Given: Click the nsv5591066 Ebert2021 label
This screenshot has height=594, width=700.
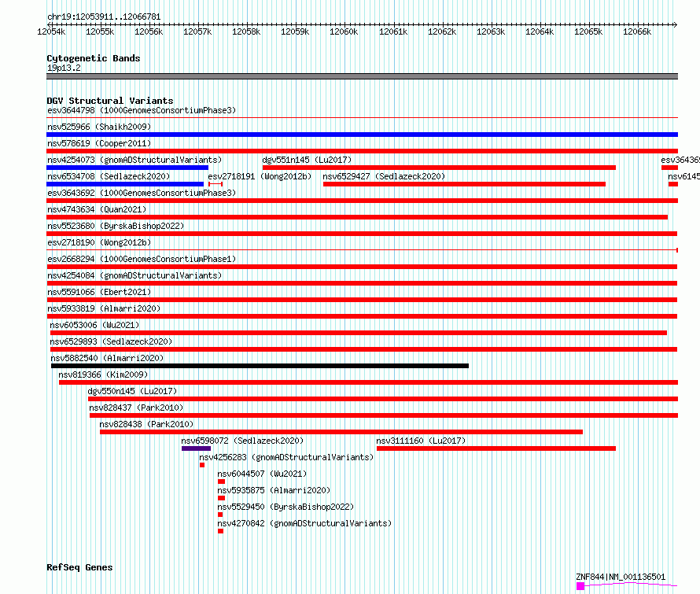Looking at the screenshot, I should click(x=99, y=292).
